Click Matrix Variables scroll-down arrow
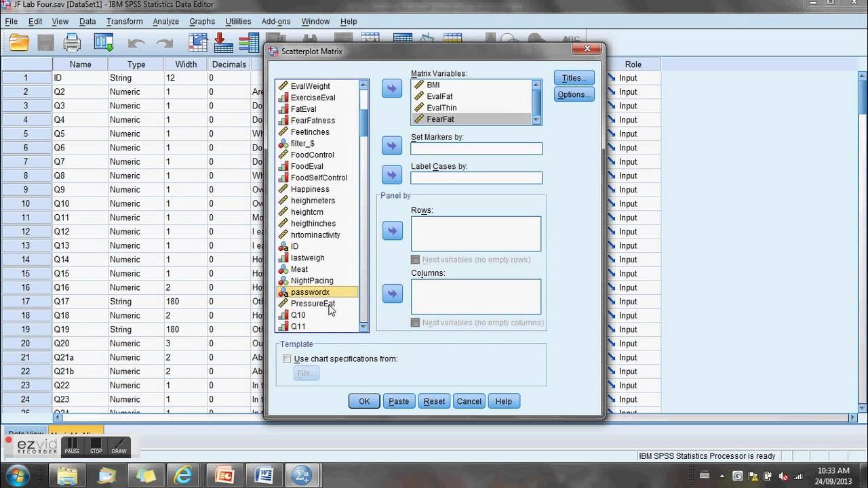 point(536,119)
